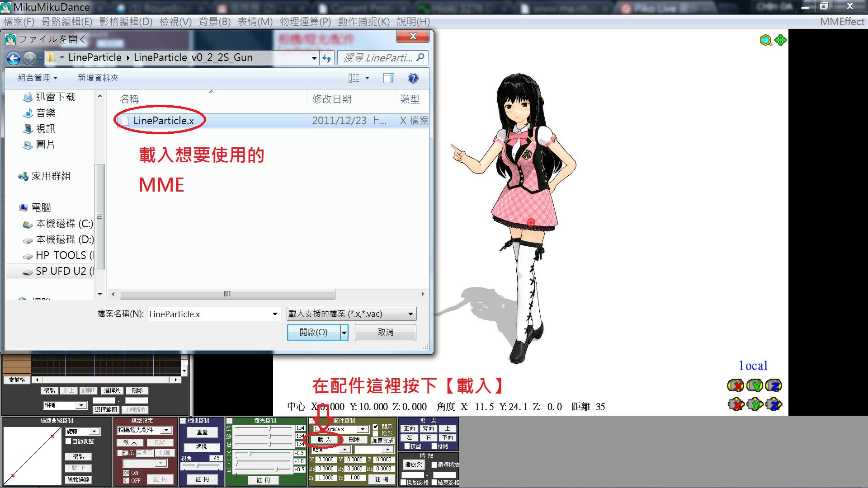Screen dimensions: 868x488
Task: Select 迅雷下载 folder in sidebar
Action: point(49,97)
